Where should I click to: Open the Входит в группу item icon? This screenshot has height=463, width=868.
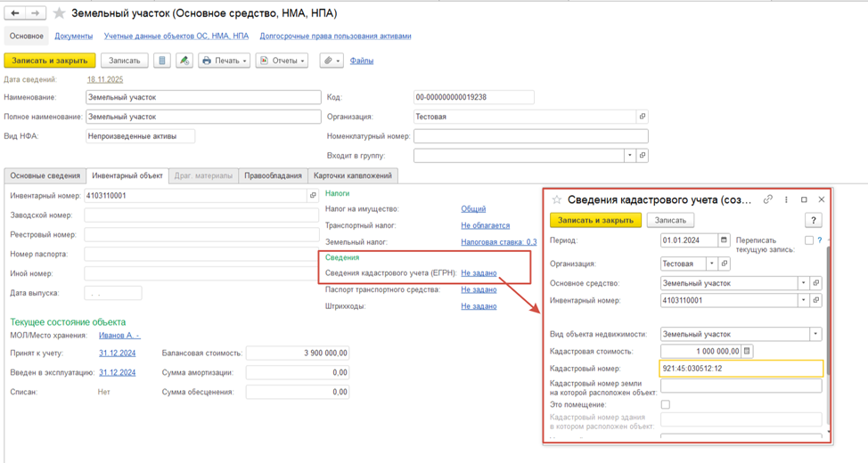coord(643,156)
